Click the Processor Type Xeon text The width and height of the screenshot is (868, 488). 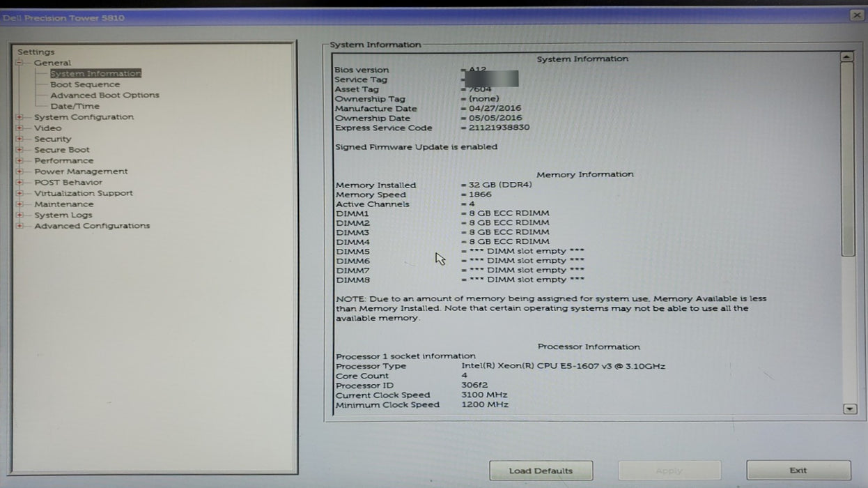point(563,366)
